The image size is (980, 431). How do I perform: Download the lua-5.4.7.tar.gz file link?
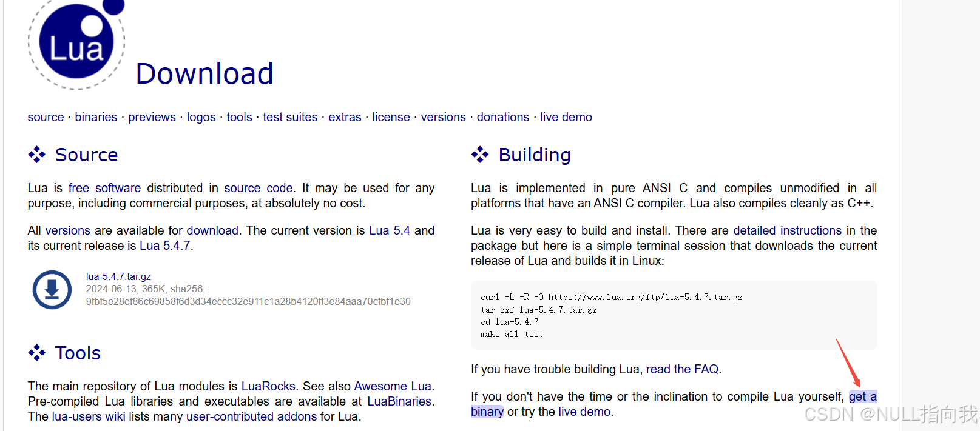click(x=118, y=276)
